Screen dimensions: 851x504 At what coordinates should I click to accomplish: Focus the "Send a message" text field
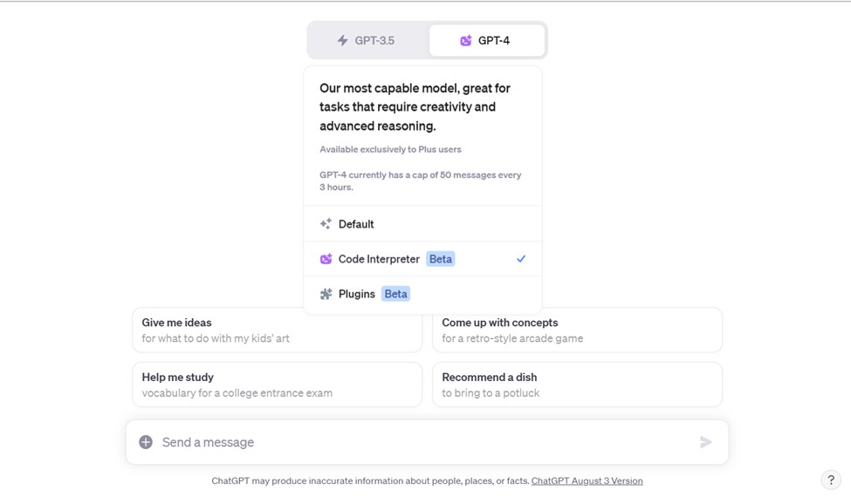tap(419, 442)
